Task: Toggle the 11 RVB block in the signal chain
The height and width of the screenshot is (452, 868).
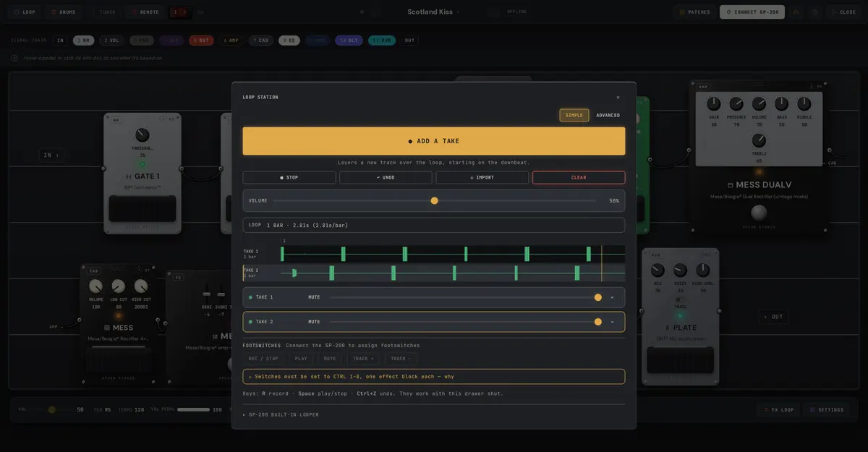Action: pos(382,40)
